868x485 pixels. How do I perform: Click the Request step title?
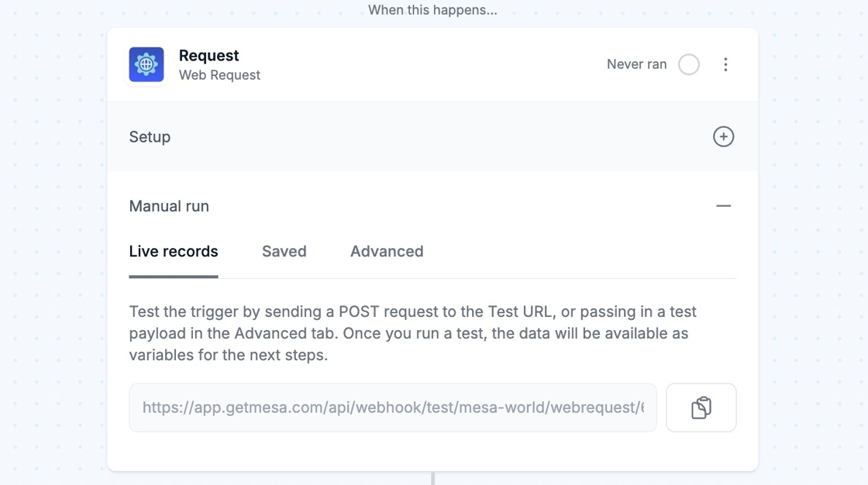(x=208, y=55)
